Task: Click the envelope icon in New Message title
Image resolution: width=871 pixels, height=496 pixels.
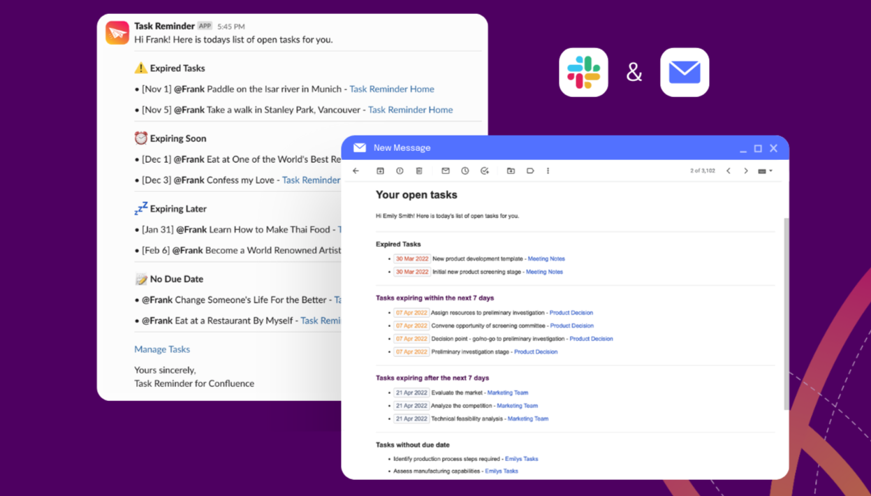Action: [x=359, y=148]
